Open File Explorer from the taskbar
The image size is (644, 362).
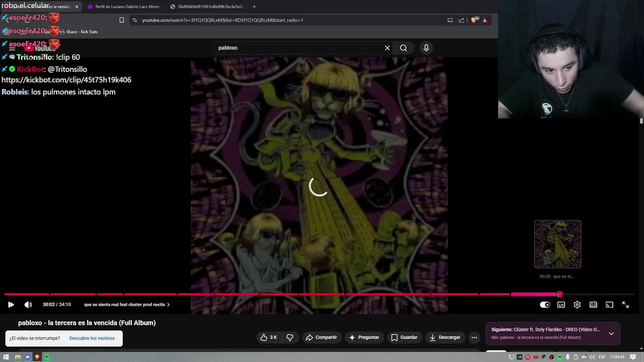pyautogui.click(x=17, y=357)
